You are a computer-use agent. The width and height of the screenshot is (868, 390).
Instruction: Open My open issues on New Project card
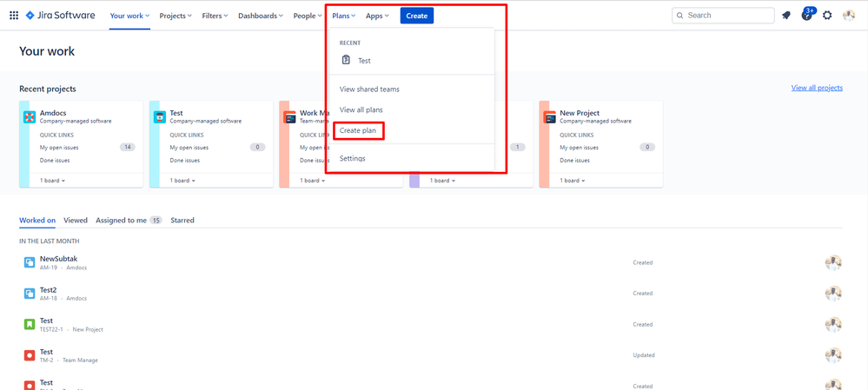point(579,147)
